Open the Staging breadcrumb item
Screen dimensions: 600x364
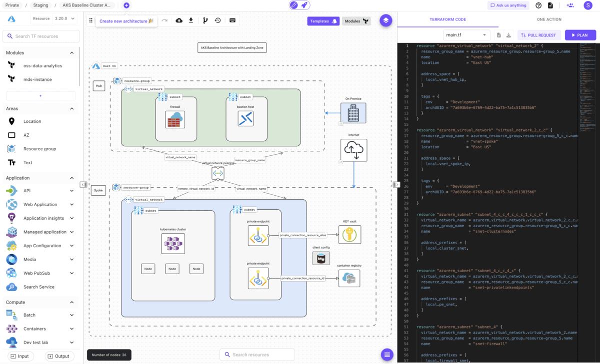pyautogui.click(x=40, y=5)
